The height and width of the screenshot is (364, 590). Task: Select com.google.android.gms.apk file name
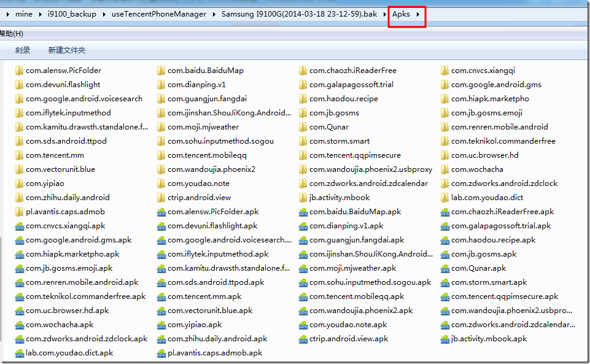coord(79,240)
